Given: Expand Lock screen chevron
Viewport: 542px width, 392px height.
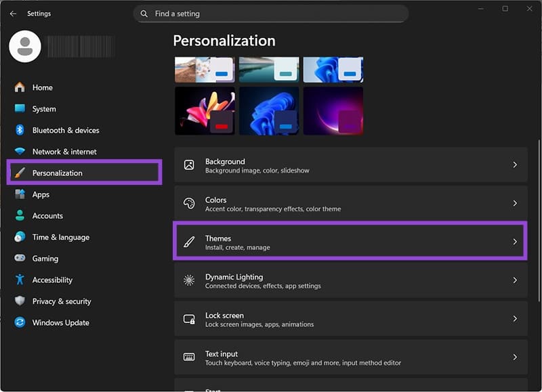Looking at the screenshot, I should (515, 319).
